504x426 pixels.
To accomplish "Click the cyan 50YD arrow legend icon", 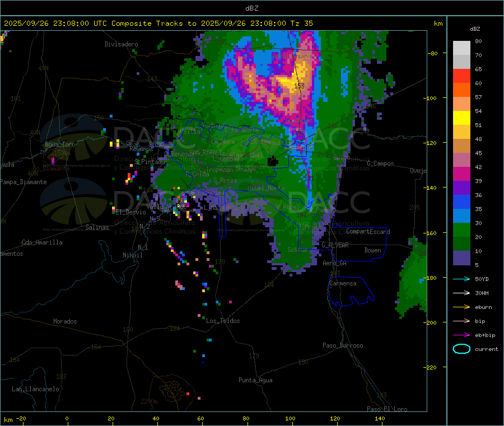I will tap(461, 279).
